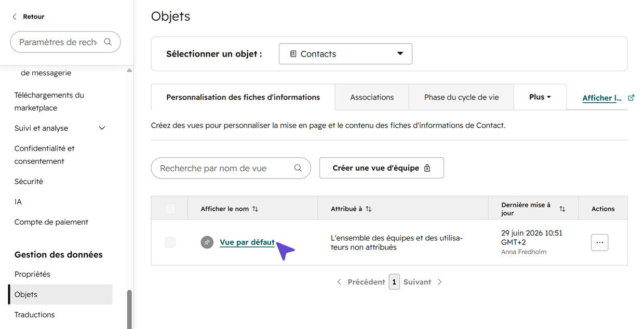Sort by Afficher le nom column arrows
644x329 pixels.
(x=255, y=209)
